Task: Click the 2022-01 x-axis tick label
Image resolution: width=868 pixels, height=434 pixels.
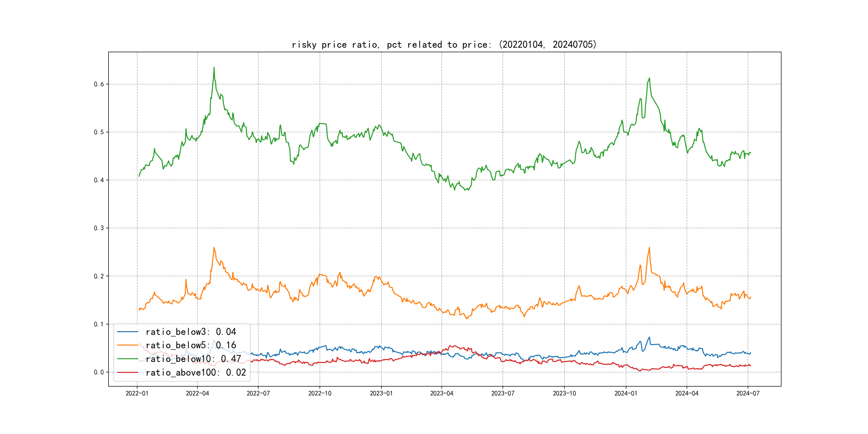Action: point(137,393)
